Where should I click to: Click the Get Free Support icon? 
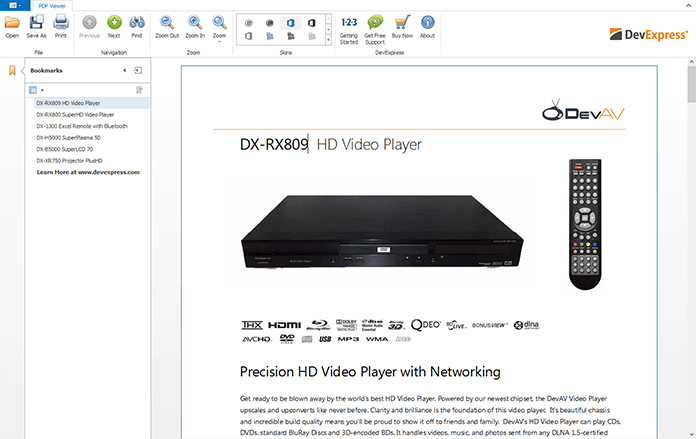[x=375, y=24]
